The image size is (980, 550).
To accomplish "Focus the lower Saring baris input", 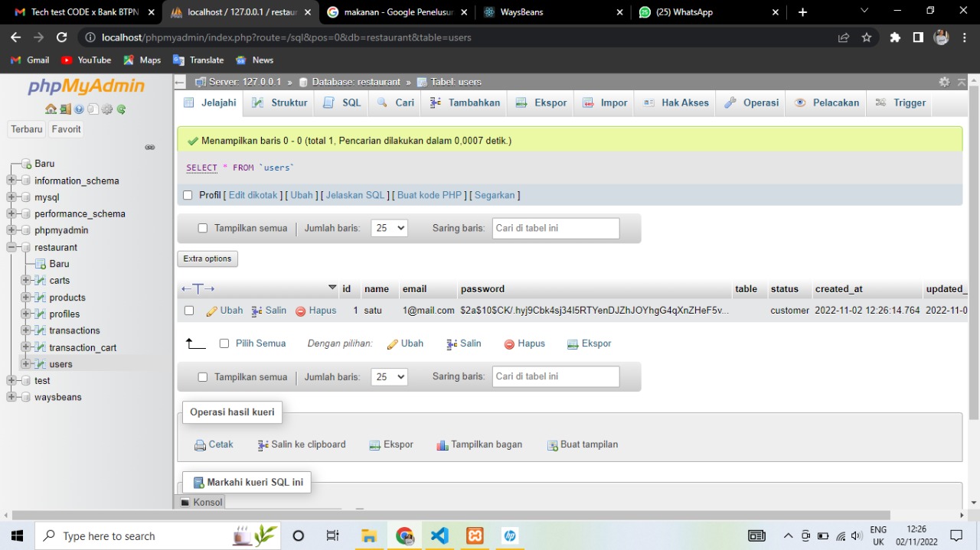I will pos(556,376).
